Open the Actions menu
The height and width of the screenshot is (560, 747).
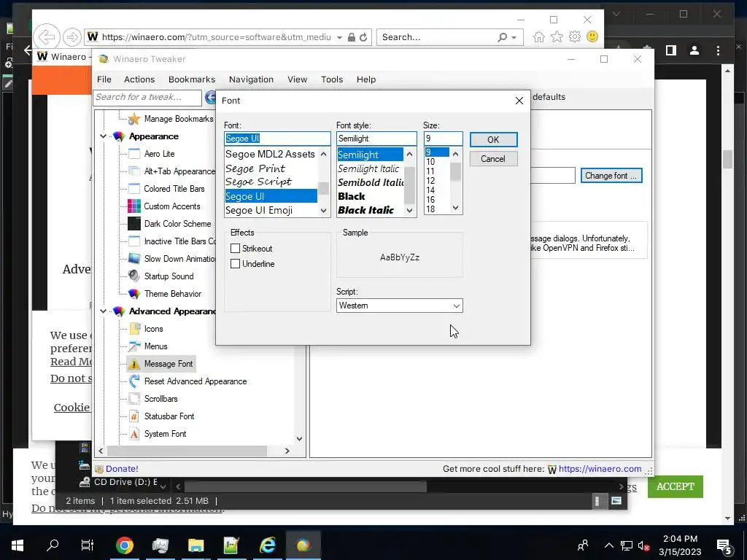click(139, 79)
